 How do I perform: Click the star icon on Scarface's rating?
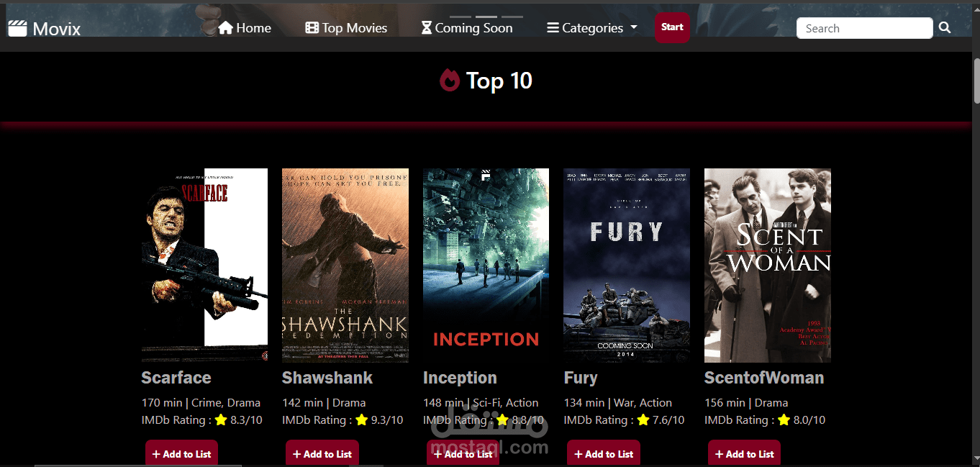(x=221, y=420)
